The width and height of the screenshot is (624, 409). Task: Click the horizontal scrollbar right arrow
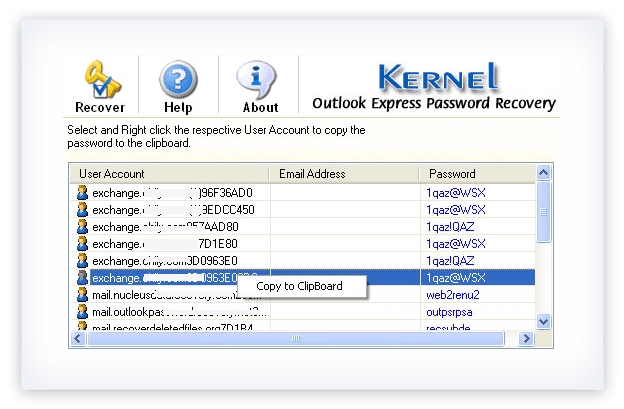[527, 339]
